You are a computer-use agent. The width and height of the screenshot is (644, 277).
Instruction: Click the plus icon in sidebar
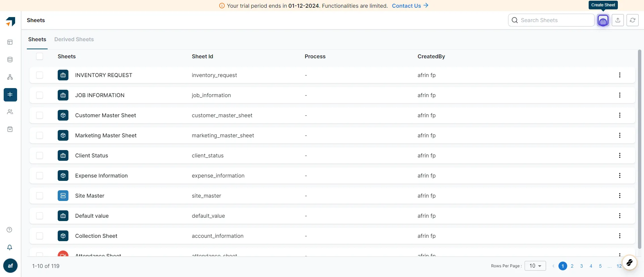(10, 94)
